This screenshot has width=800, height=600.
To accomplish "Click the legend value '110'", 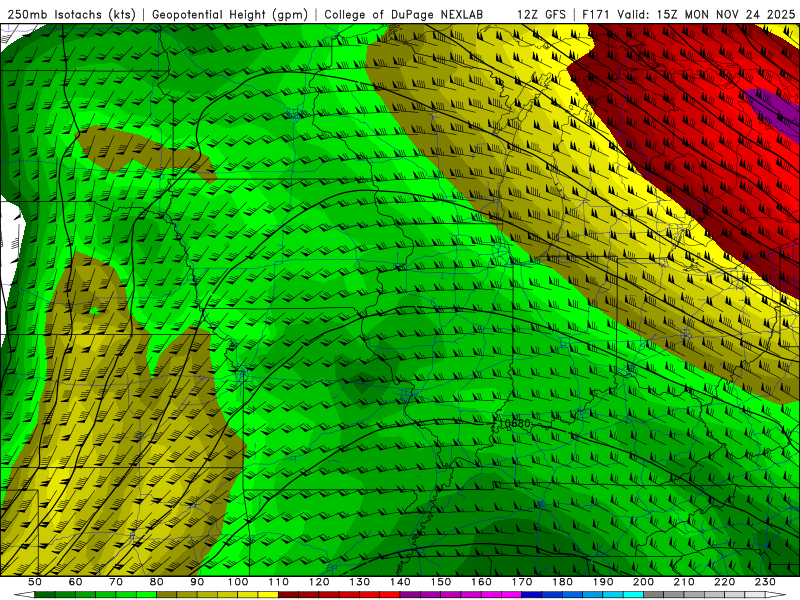I will pyautogui.click(x=279, y=582).
